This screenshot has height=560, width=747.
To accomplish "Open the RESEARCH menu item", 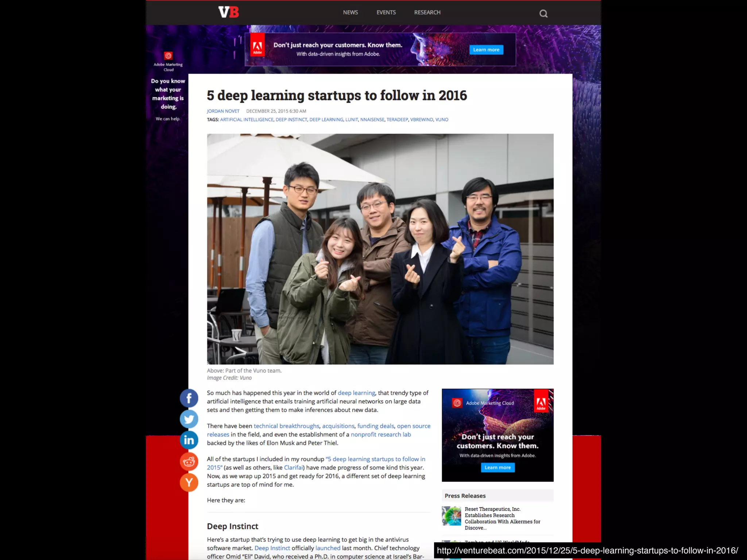I will pyautogui.click(x=427, y=12).
